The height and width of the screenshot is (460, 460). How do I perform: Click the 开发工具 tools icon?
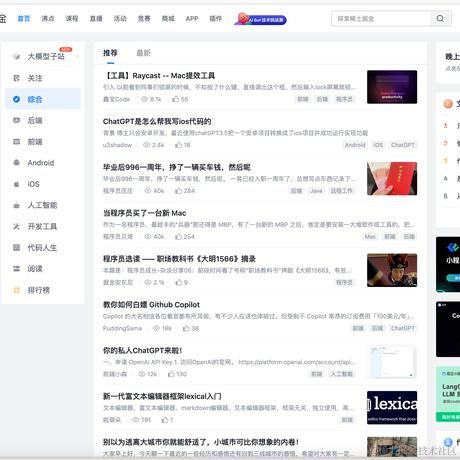click(x=16, y=226)
